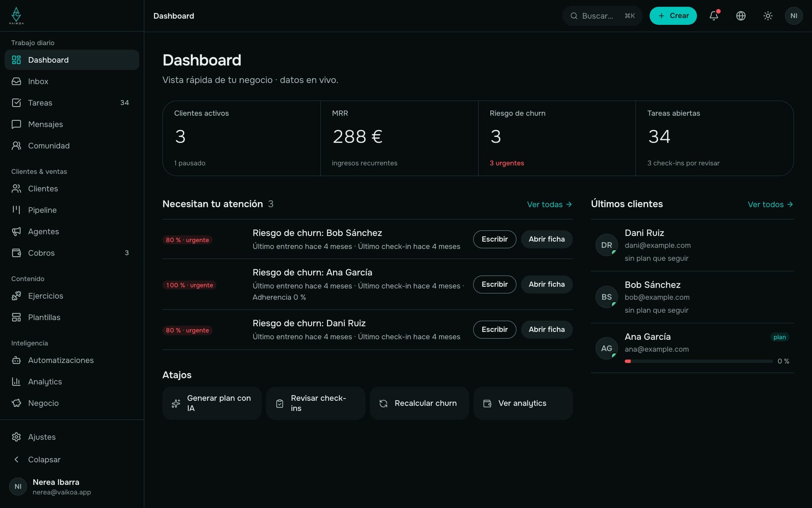This screenshot has height=508, width=812.
Task: Open the NI user avatar in header
Action: coord(794,16)
